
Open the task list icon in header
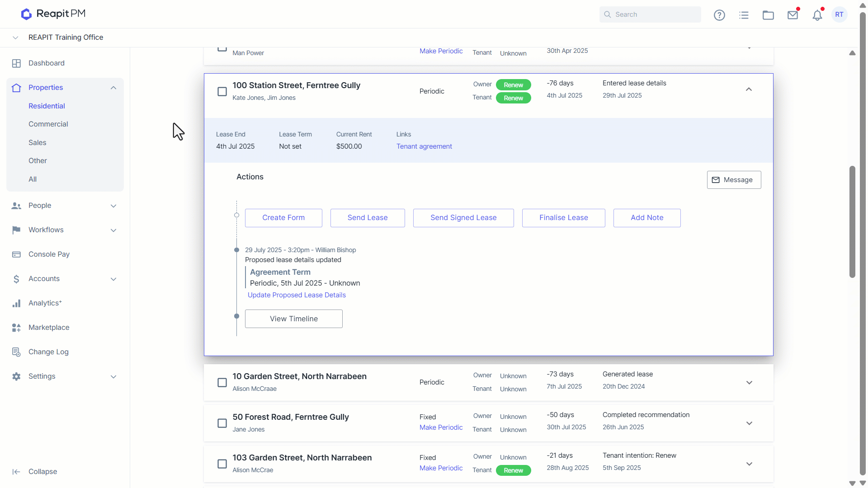744,15
